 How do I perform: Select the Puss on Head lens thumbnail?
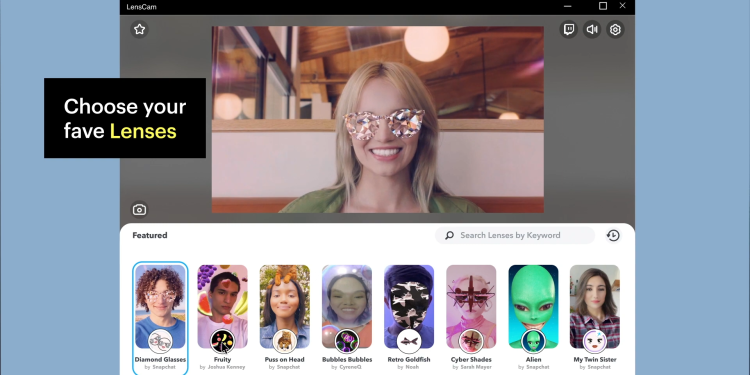[285, 307]
